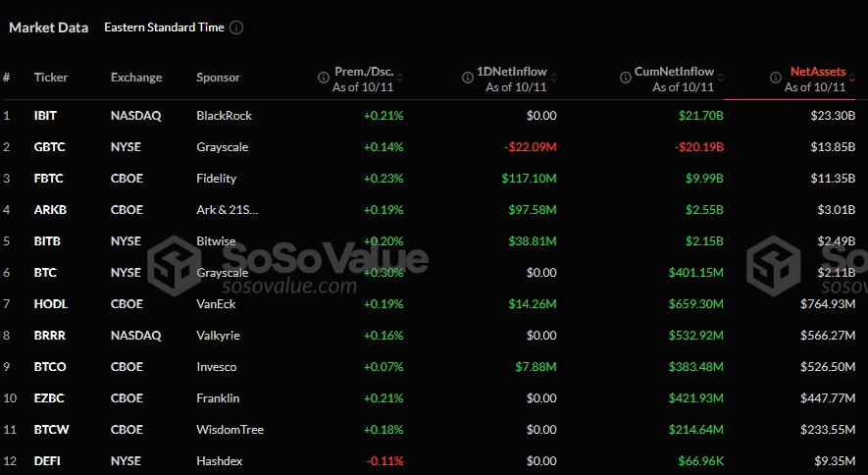
Task: Click WisdomTree sponsor name
Action: [230, 430]
